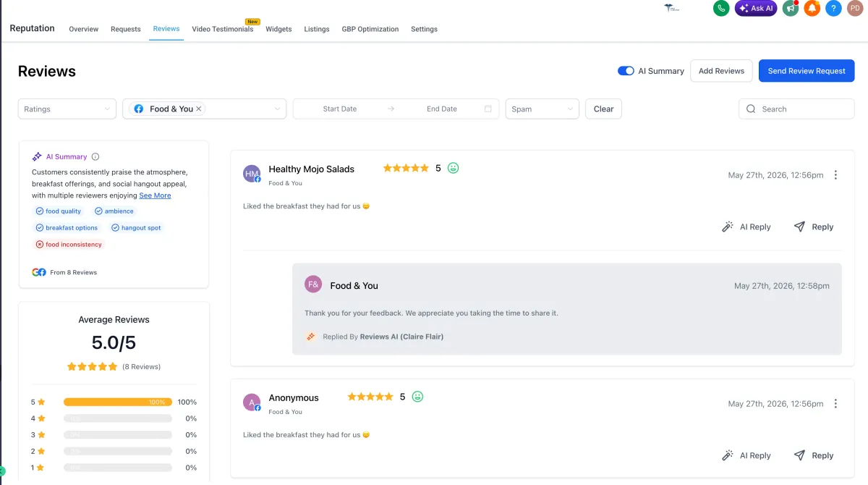Click the 4-star rating bar

[x=118, y=418]
